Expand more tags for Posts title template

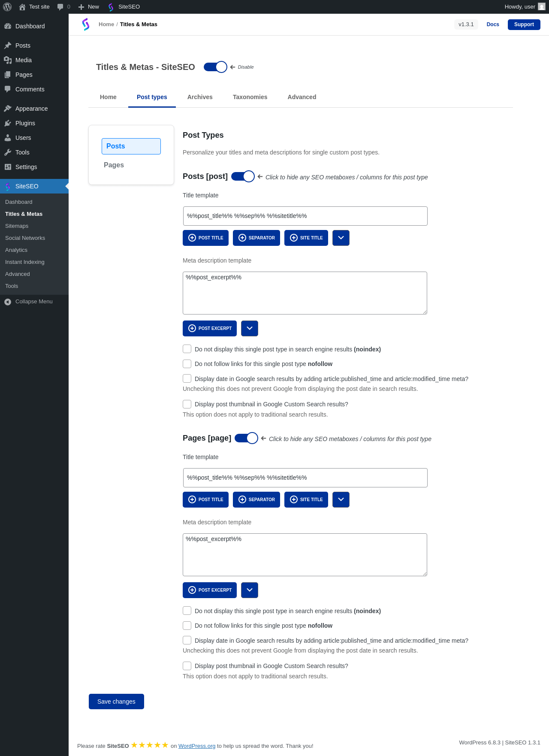(341, 238)
